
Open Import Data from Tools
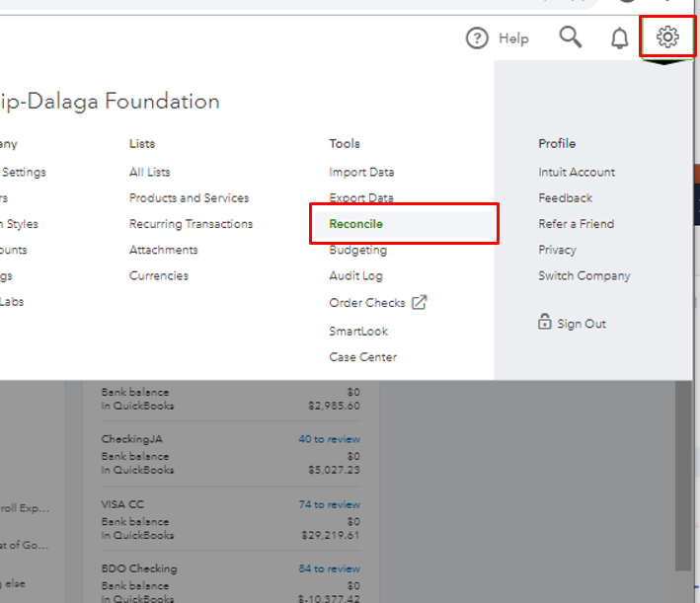pyautogui.click(x=361, y=172)
